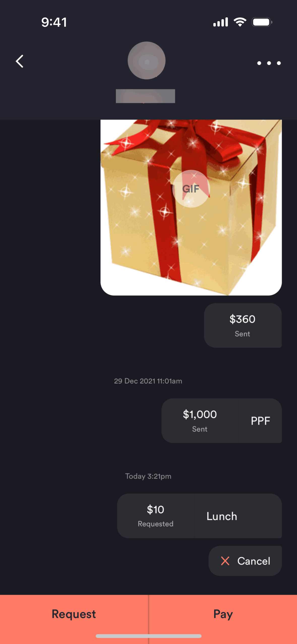Tap the PPF payment note
This screenshot has width=297, height=644.
[x=260, y=421]
